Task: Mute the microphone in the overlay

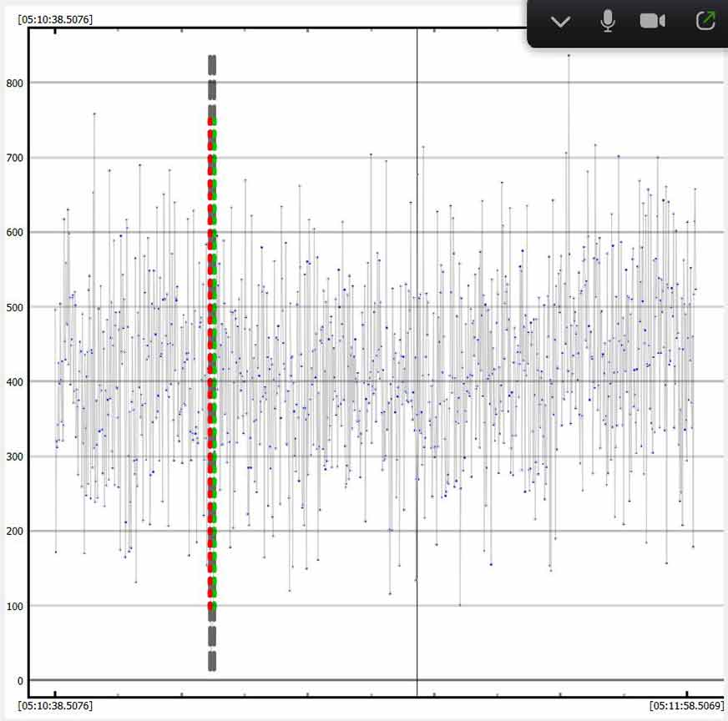Action: coord(608,21)
